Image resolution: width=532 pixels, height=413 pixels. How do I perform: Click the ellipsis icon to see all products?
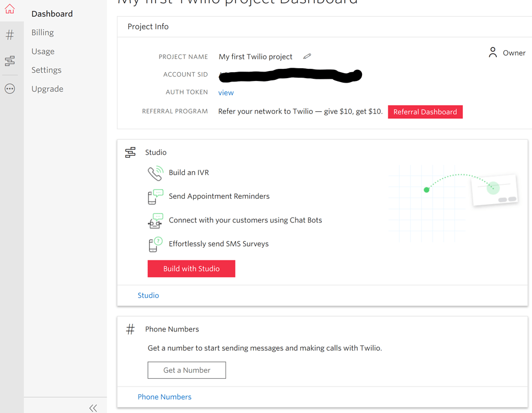10,88
